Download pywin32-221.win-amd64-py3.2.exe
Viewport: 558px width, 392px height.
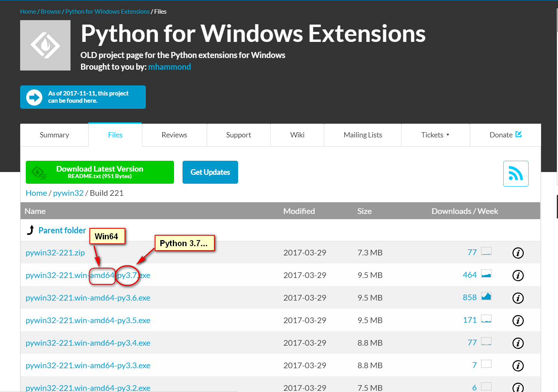pos(88,388)
